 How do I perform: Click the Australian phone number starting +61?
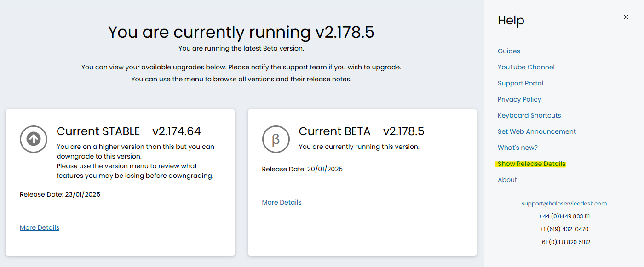point(564,242)
